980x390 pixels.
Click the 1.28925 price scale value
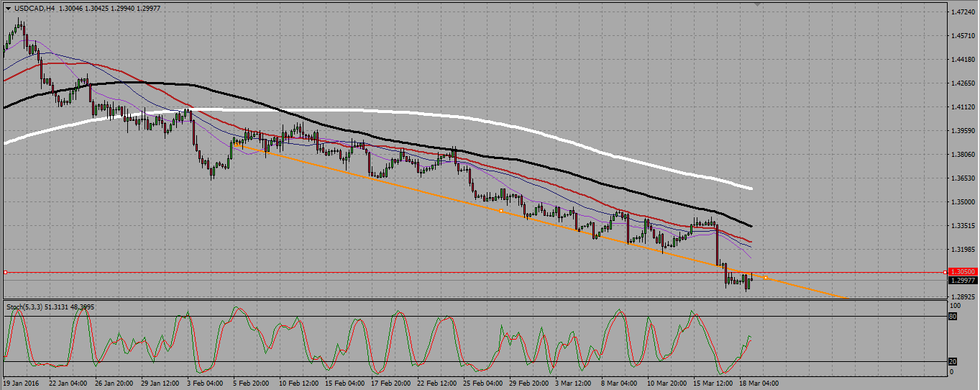pos(963,296)
